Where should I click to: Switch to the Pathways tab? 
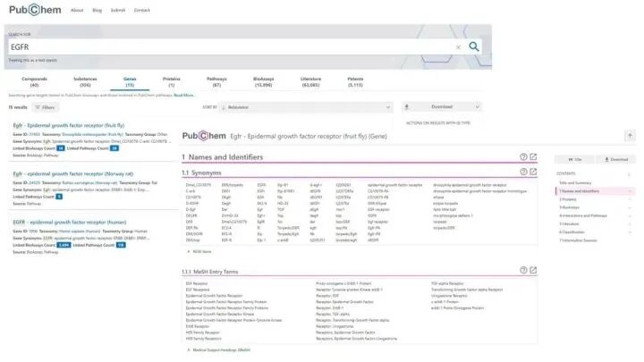pos(216,81)
